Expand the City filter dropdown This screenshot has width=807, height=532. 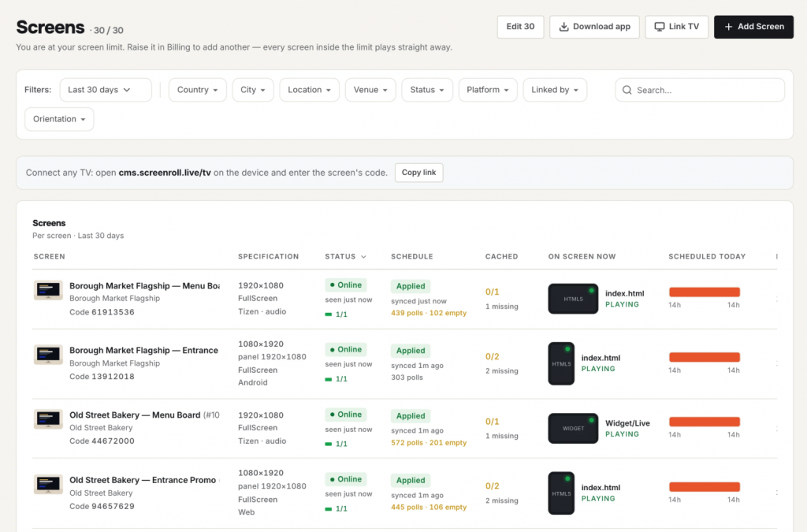pyautogui.click(x=253, y=90)
